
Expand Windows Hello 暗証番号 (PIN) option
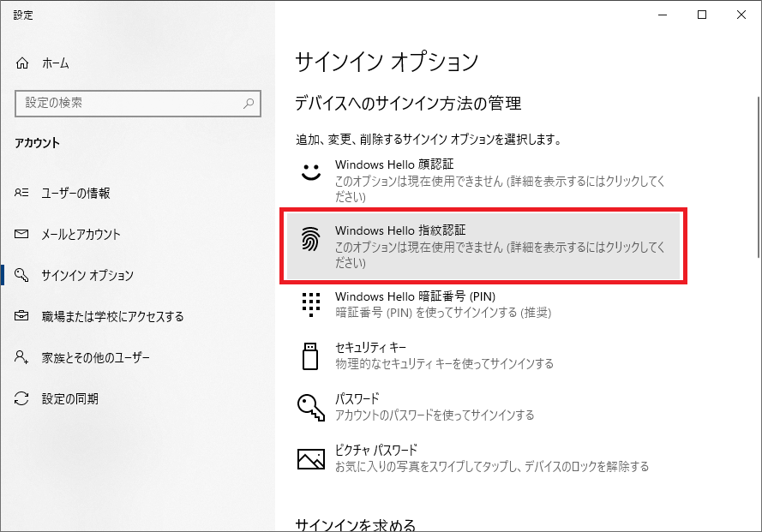483,304
